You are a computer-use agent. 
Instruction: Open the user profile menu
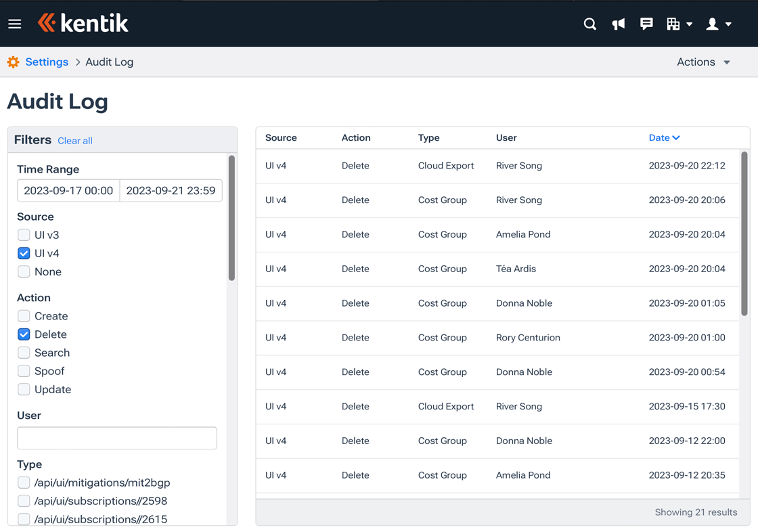pyautogui.click(x=713, y=24)
